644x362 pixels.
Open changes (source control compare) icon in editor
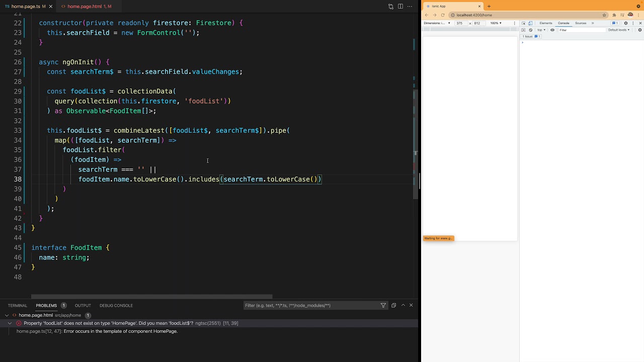pos(391,7)
